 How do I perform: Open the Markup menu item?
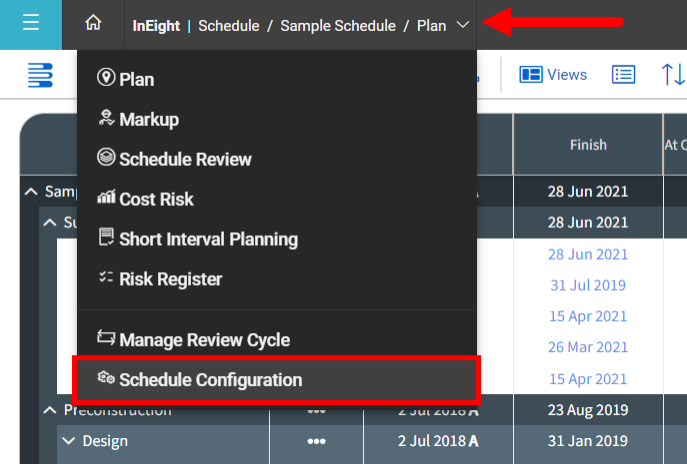pyautogui.click(x=148, y=119)
